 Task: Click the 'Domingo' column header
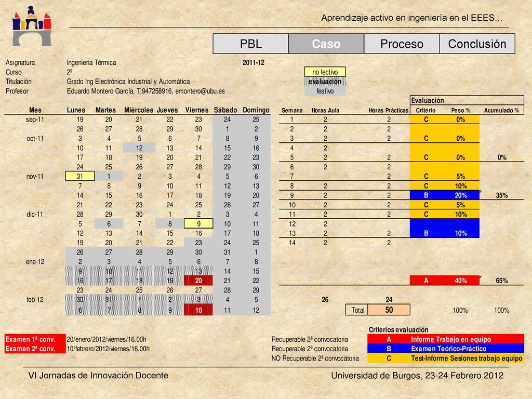pyautogui.click(x=256, y=110)
